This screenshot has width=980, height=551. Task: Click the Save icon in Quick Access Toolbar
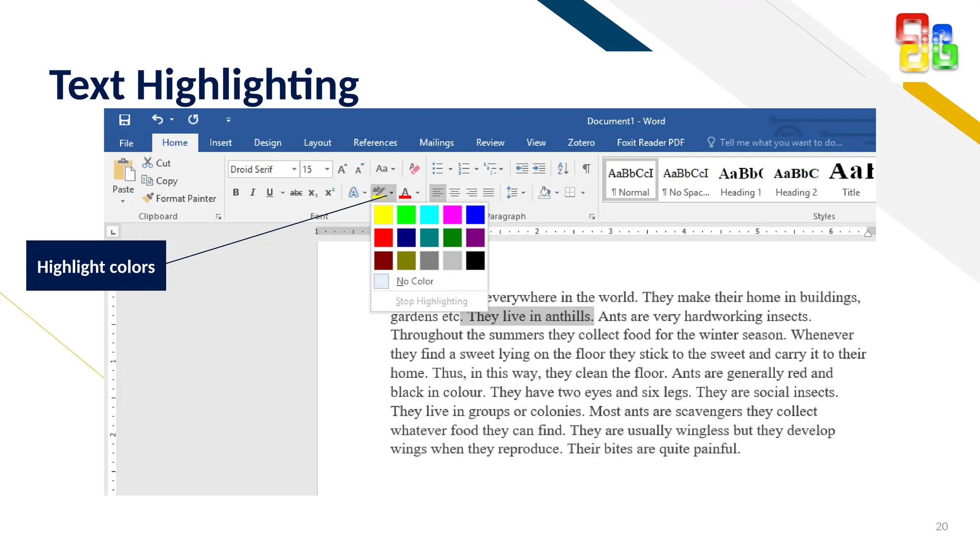(125, 120)
